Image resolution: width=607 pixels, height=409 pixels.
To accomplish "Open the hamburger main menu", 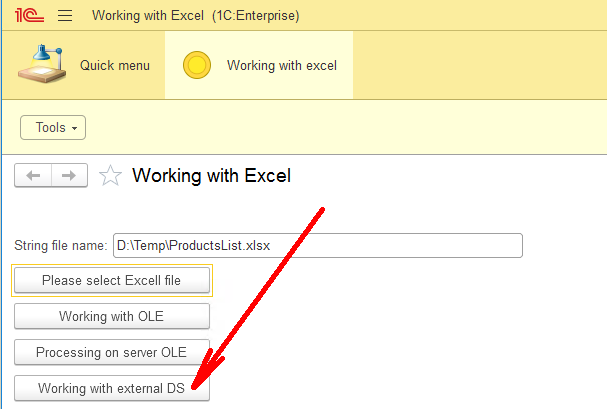I will pos(65,15).
